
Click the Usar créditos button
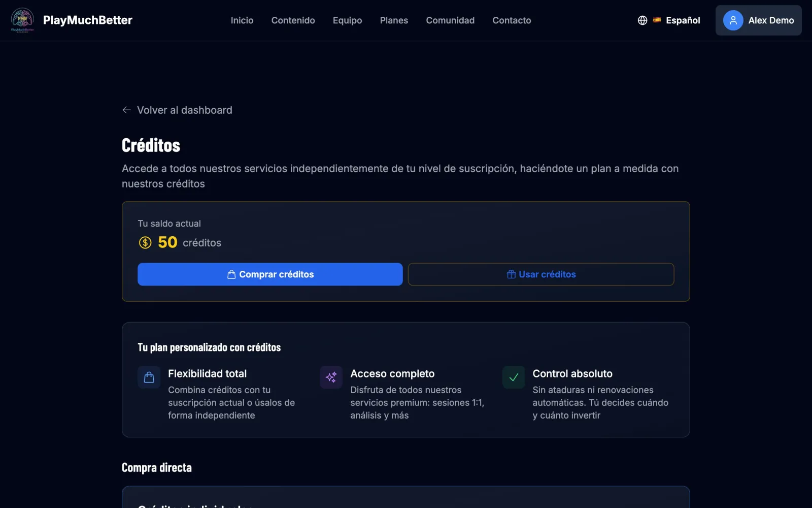tap(541, 274)
